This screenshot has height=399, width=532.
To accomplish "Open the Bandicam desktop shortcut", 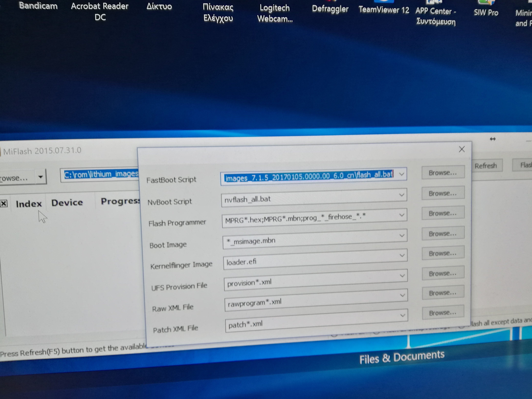I will [x=38, y=6].
